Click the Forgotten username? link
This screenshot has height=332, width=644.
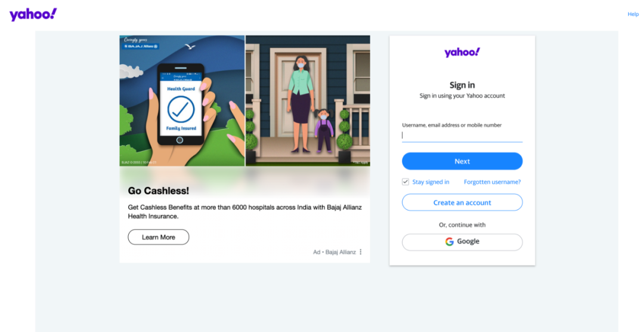tap(492, 182)
